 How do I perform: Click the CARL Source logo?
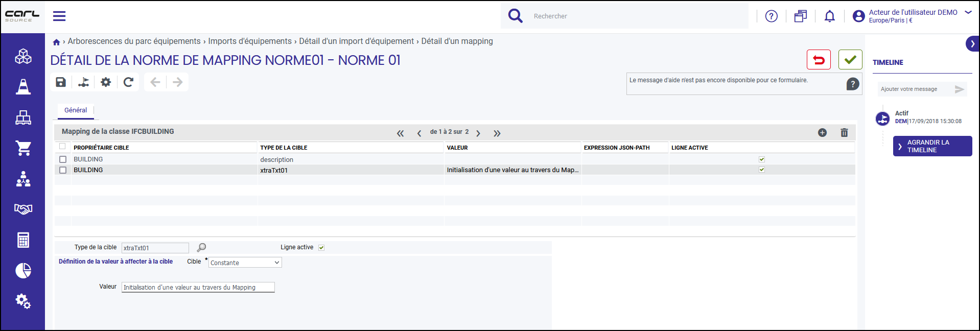[22, 16]
